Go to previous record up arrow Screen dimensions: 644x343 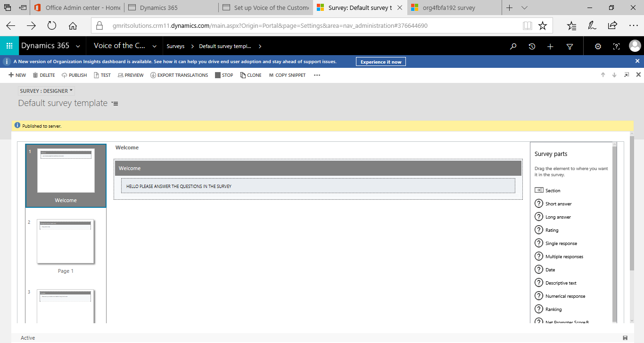click(x=603, y=75)
